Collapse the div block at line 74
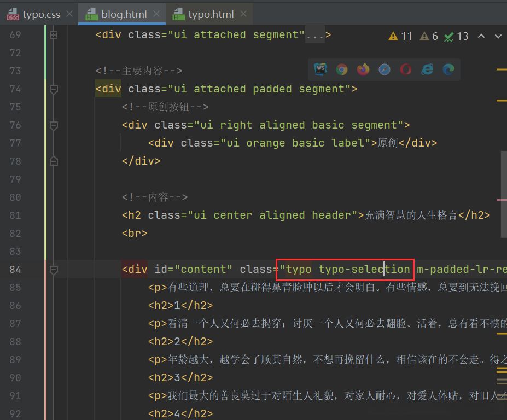Screen dimensions: 507x420 (54, 89)
